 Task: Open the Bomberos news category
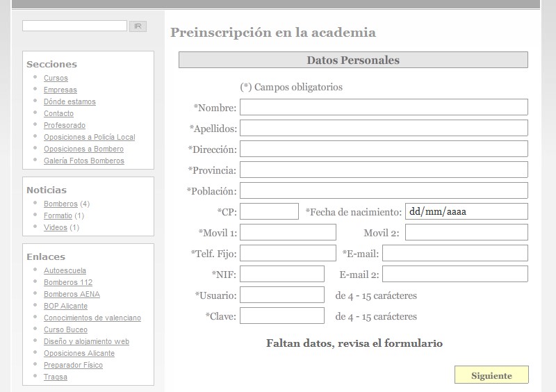tap(60, 204)
